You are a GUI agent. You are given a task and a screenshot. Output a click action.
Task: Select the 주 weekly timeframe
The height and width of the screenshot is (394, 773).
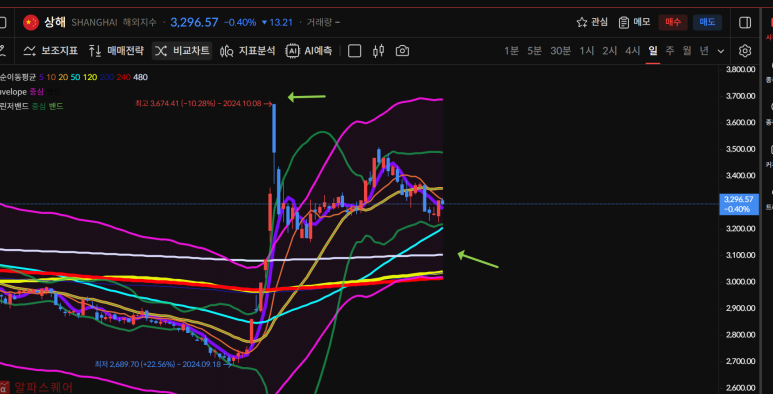(x=669, y=51)
